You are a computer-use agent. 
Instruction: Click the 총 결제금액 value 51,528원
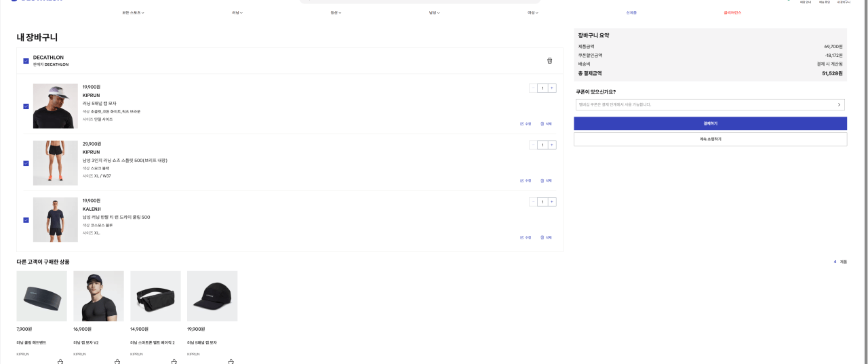832,73
